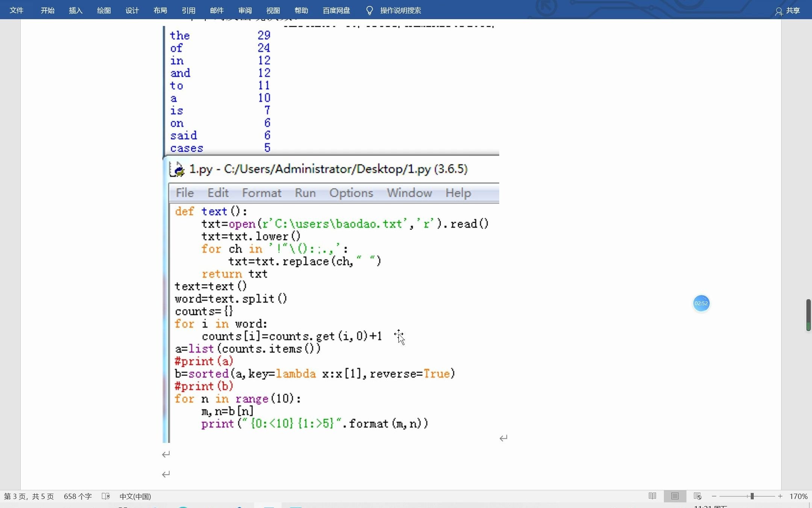Click the 中文(中国) language indicator
812x508 pixels.
[135, 496]
